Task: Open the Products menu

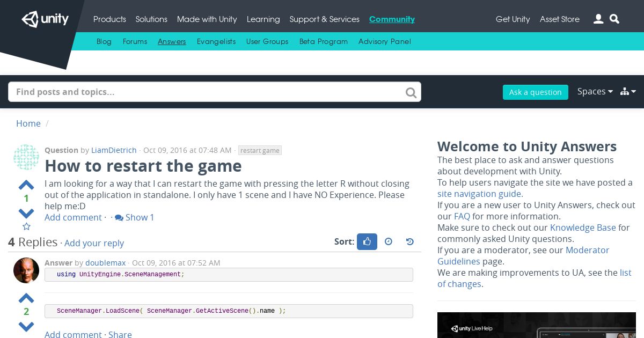Action: pyautogui.click(x=109, y=19)
